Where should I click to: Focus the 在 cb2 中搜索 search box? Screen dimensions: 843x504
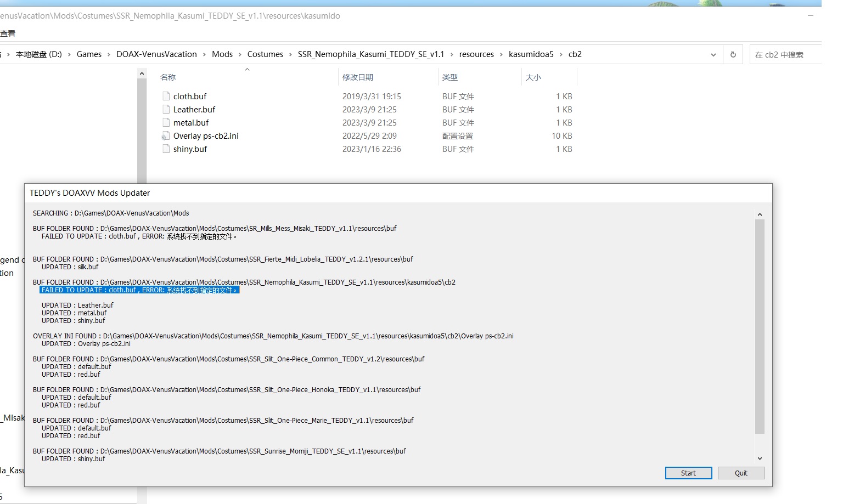click(785, 55)
